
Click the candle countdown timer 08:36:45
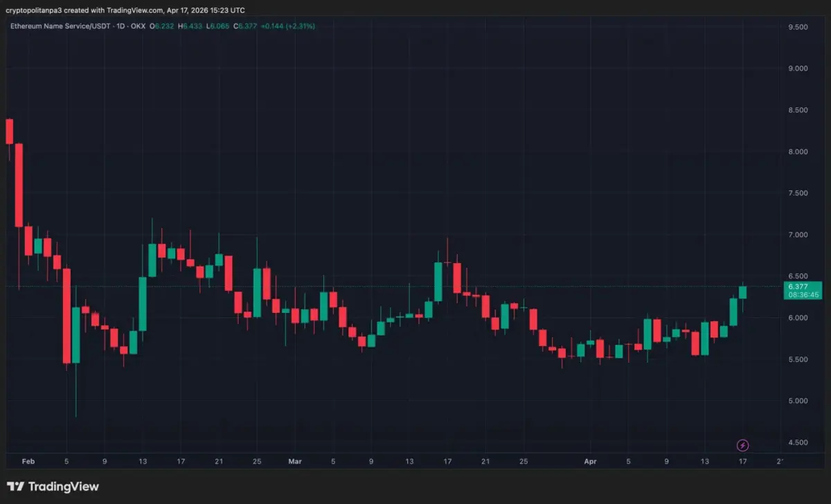(x=803, y=294)
